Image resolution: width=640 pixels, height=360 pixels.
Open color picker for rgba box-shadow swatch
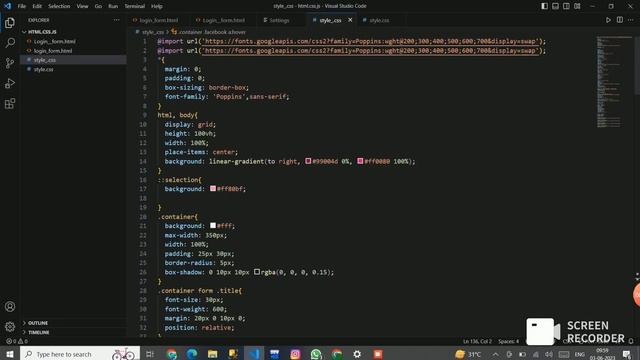[257, 272]
